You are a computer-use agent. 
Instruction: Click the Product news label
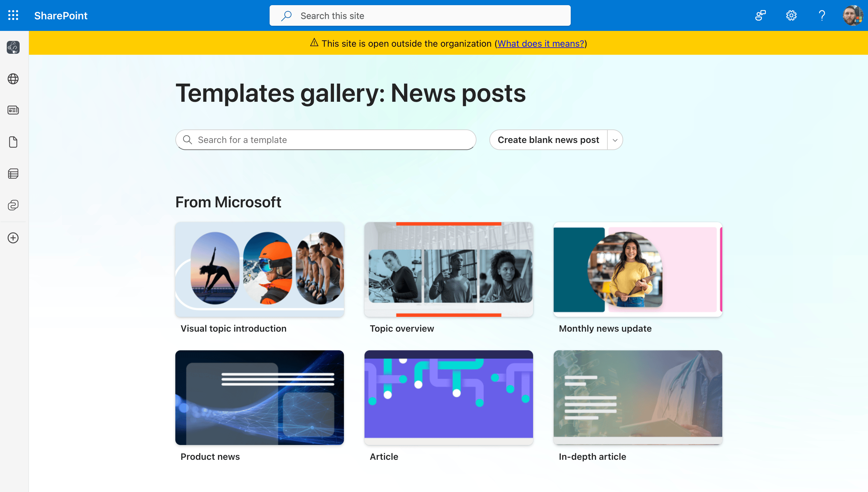coord(210,457)
